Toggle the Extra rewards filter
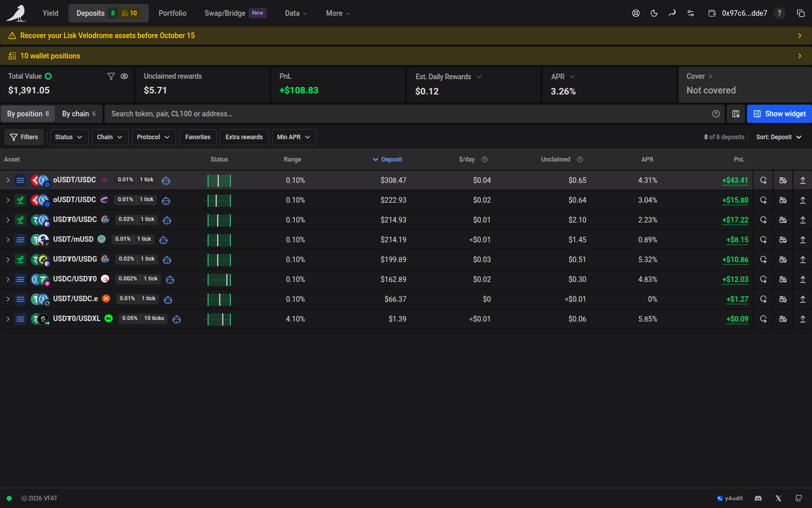The height and width of the screenshot is (508, 812). click(244, 137)
